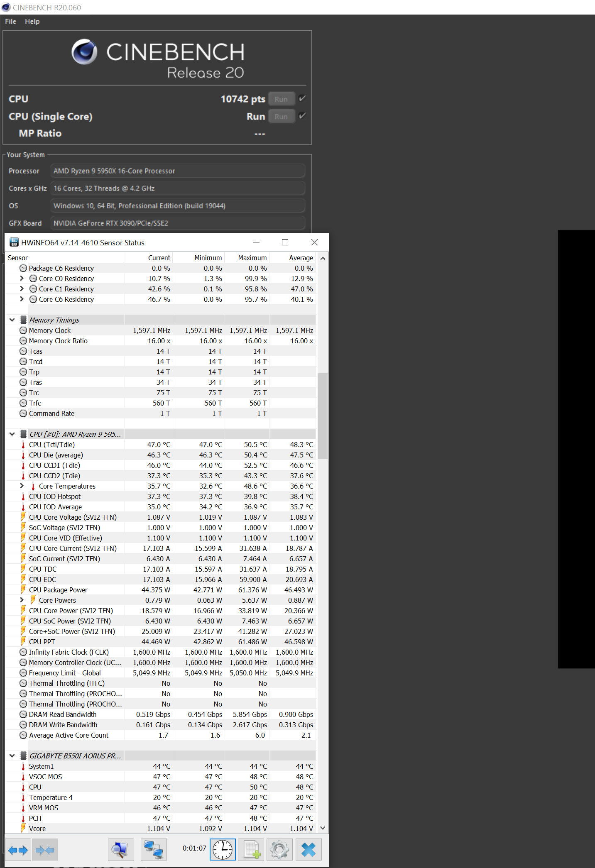Screen dimensions: 595x868
Task: Expand Core C1 Residency rows
Action: click(x=22, y=289)
